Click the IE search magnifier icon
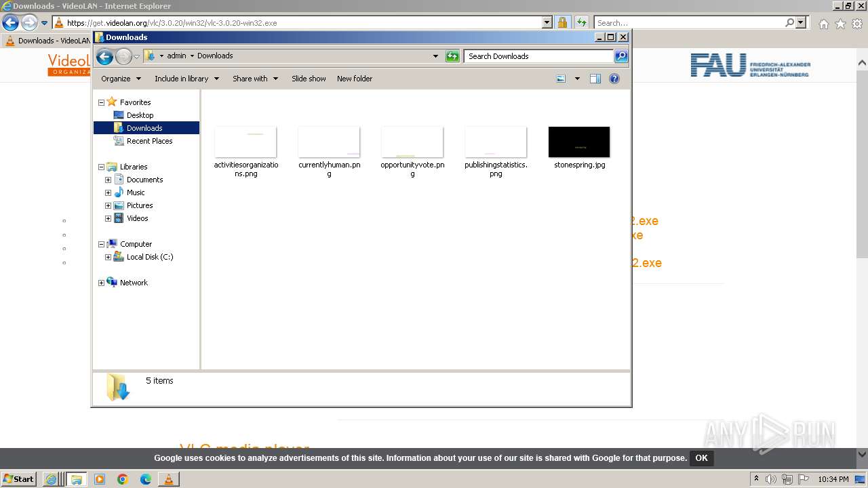 pyautogui.click(x=790, y=22)
